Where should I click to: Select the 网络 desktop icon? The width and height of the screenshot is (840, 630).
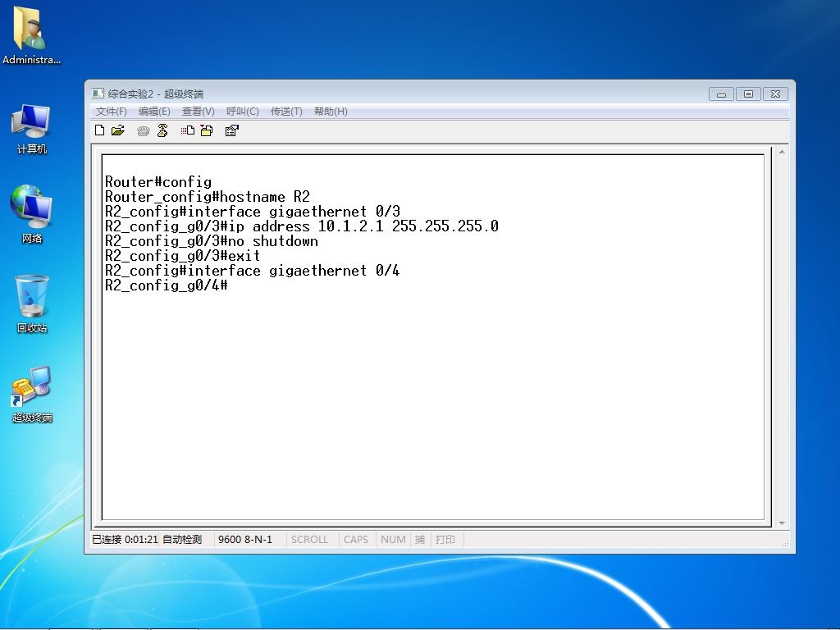[x=32, y=214]
